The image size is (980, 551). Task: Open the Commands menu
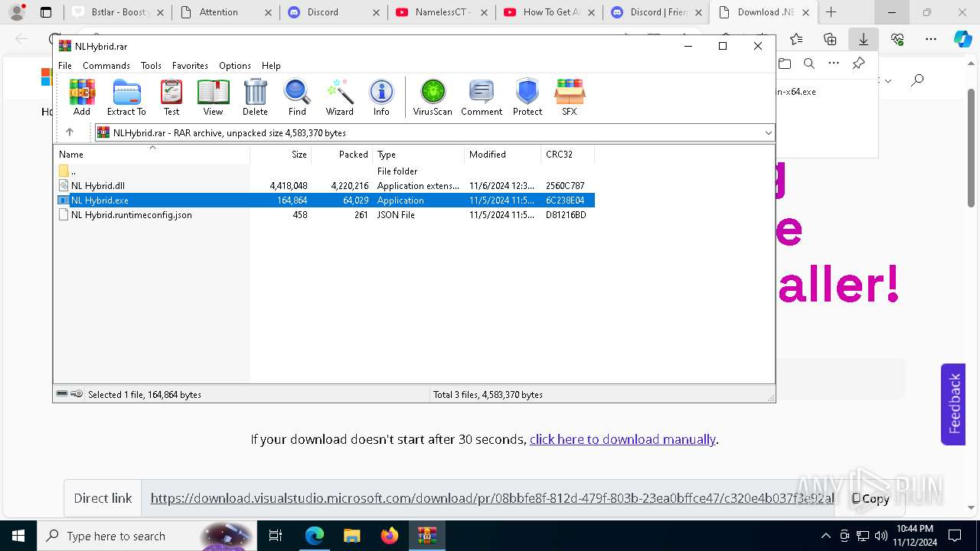(106, 66)
